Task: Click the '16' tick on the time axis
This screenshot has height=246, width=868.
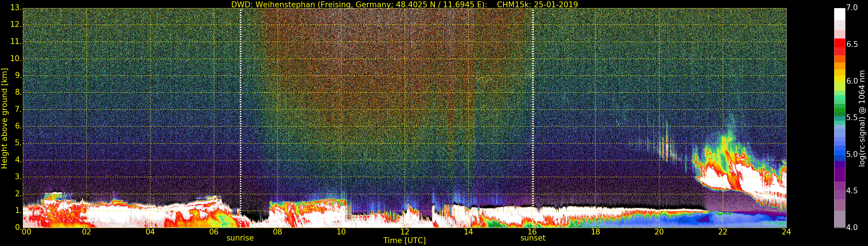Action: (x=532, y=232)
